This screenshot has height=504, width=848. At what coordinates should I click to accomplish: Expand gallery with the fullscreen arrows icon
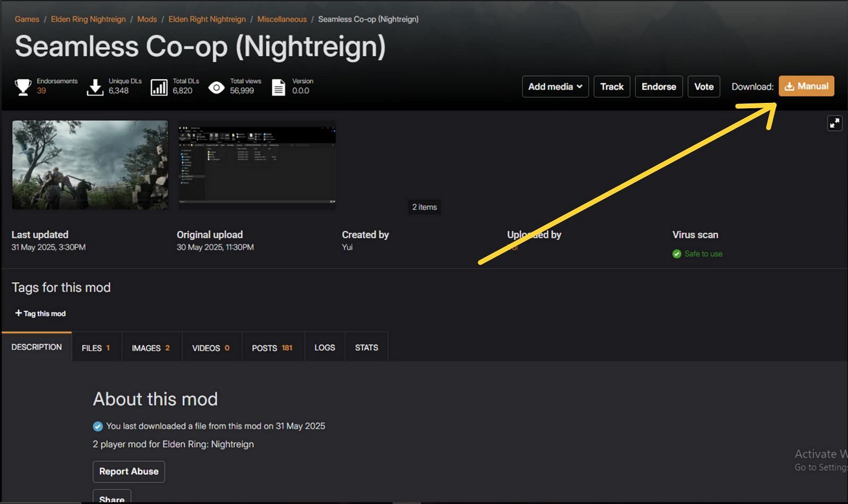point(835,123)
